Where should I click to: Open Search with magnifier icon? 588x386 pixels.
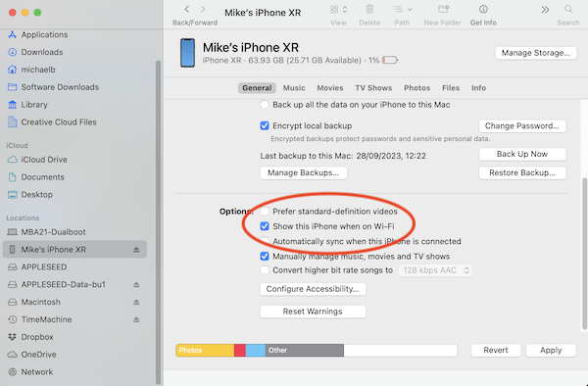pos(568,9)
